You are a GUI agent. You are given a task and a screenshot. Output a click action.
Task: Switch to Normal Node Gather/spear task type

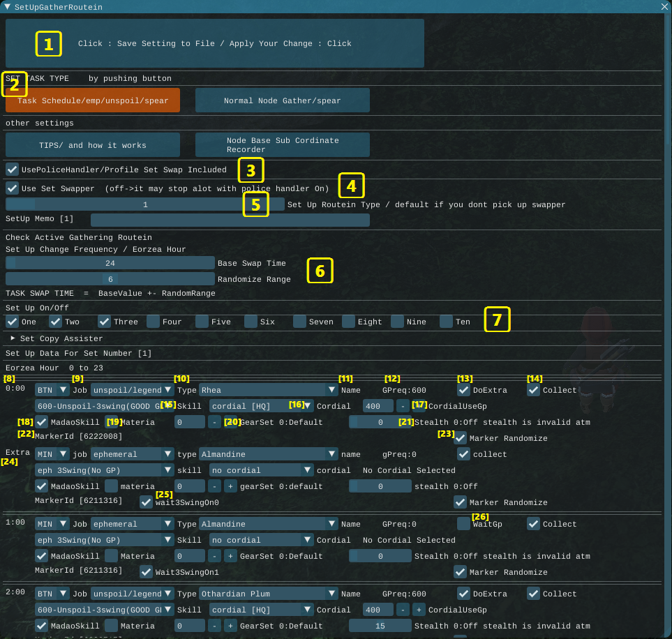coord(283,100)
